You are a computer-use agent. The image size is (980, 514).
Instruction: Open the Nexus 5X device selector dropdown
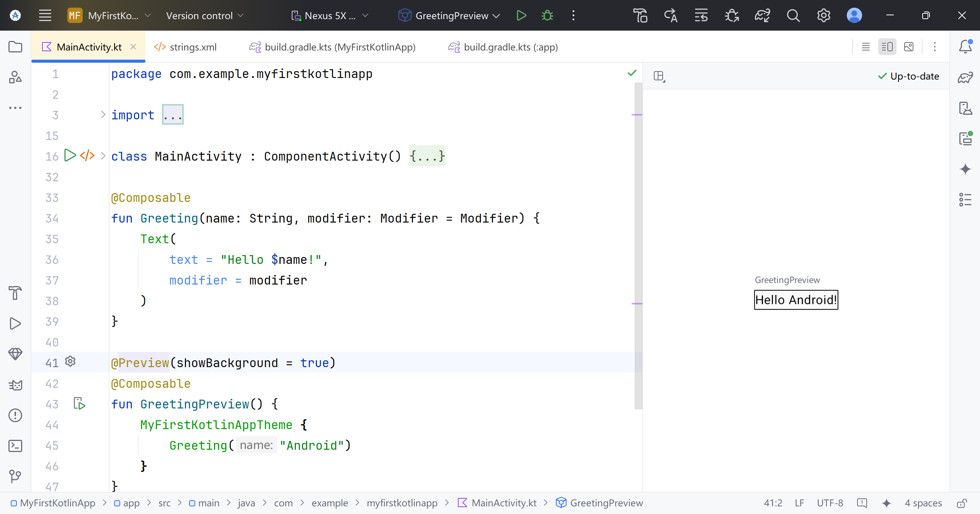330,16
